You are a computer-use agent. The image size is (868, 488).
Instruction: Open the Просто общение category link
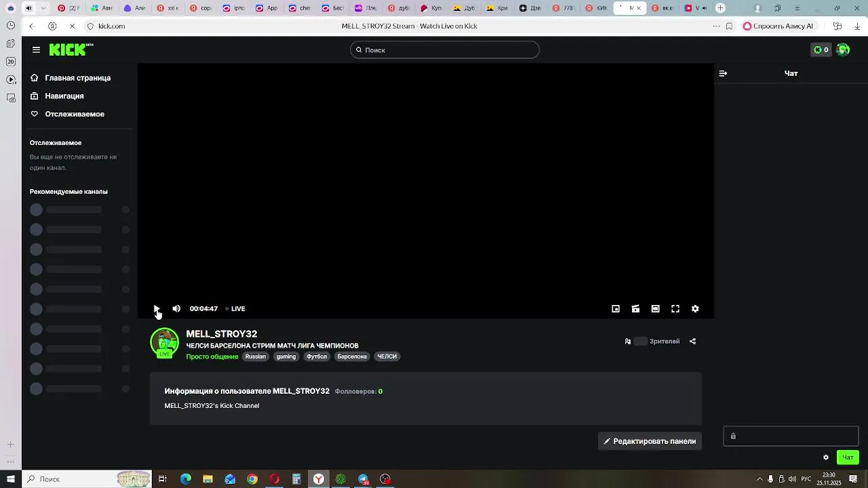click(x=212, y=357)
